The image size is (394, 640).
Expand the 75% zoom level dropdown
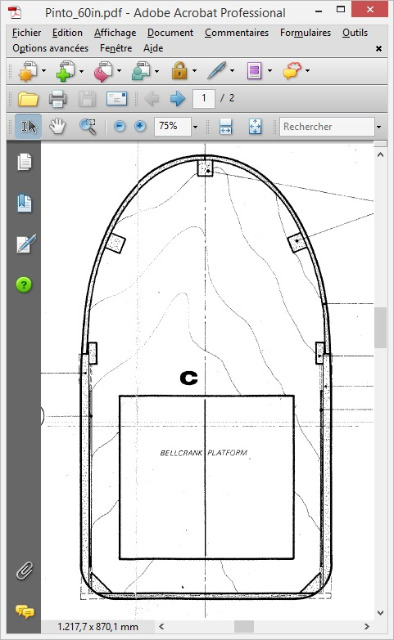tap(195, 127)
